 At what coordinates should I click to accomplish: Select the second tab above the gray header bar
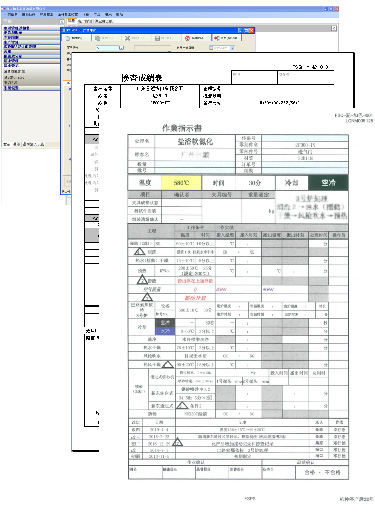tap(86, 21)
